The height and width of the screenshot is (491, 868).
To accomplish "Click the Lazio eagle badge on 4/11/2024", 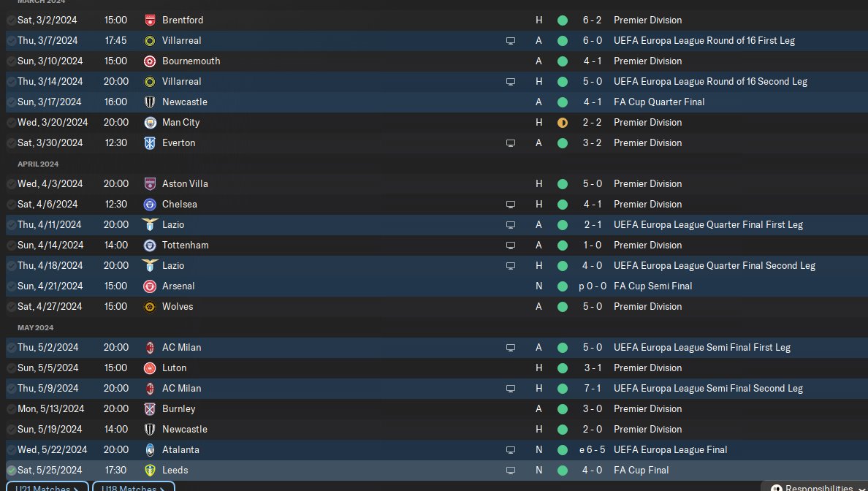I will coord(150,225).
